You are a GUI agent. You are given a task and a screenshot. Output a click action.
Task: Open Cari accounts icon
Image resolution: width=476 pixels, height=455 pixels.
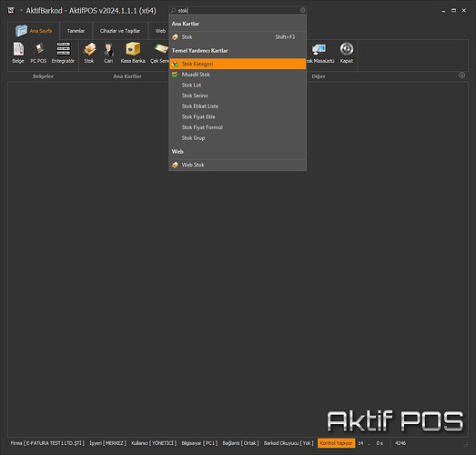pyautogui.click(x=108, y=53)
